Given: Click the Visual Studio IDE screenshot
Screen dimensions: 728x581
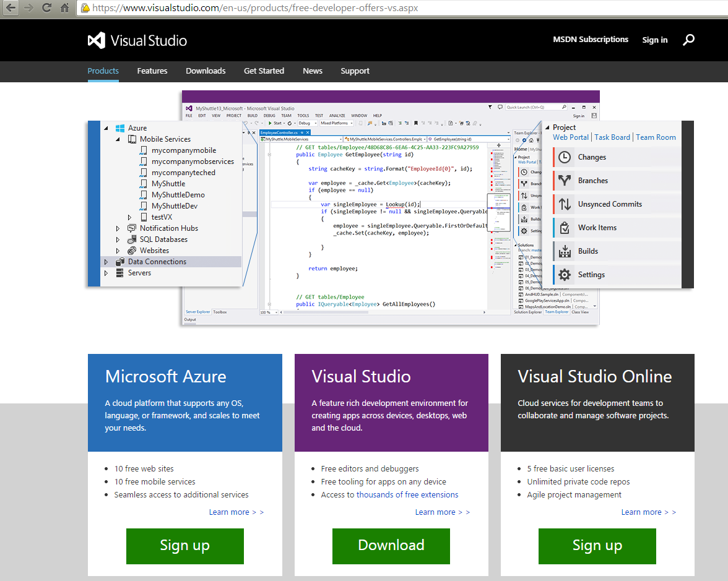Looking at the screenshot, I should click(391, 207).
